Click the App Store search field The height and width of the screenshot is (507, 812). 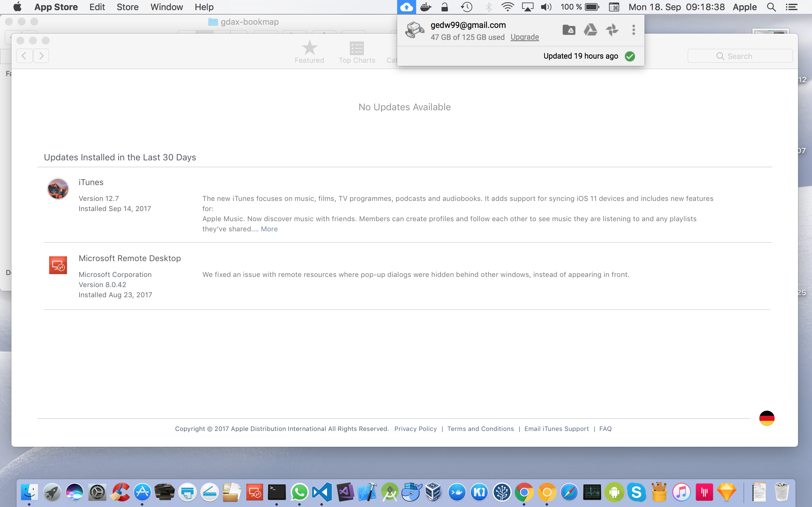[x=740, y=56]
